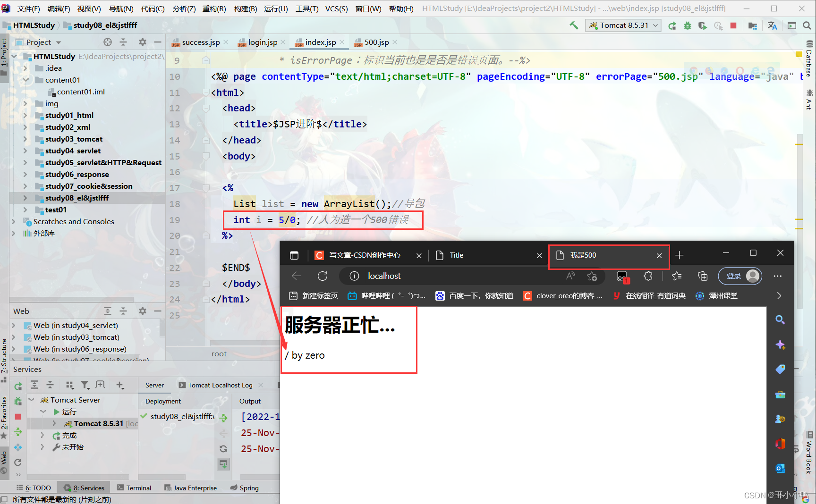The width and height of the screenshot is (816, 504).
Task: Expand Scratches and Consoles node
Action: (x=14, y=221)
